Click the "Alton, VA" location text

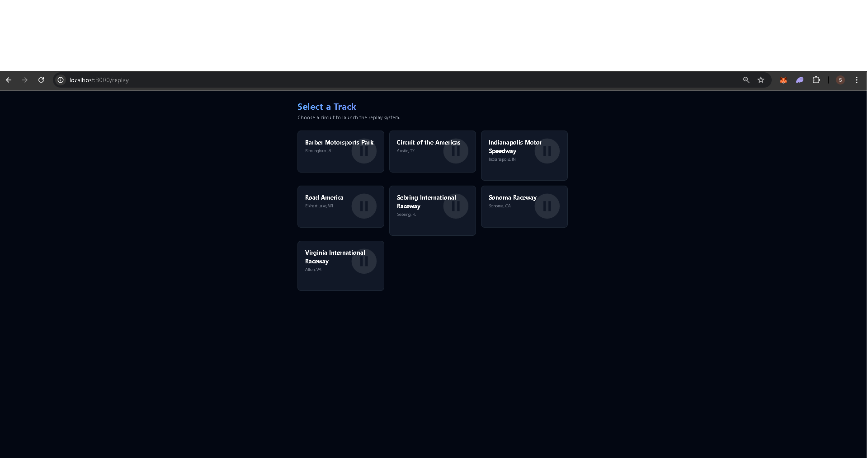click(313, 270)
